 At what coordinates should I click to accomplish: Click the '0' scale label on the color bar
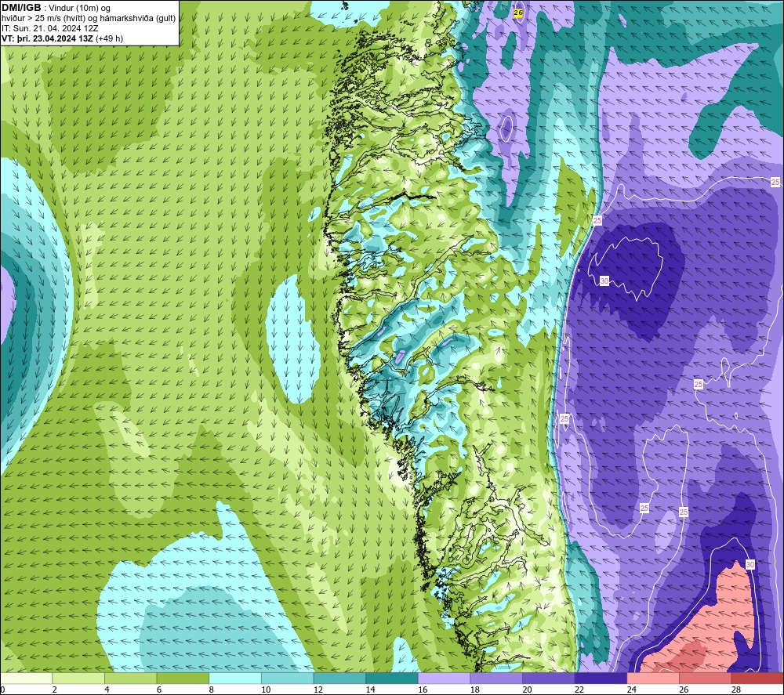point(2,690)
